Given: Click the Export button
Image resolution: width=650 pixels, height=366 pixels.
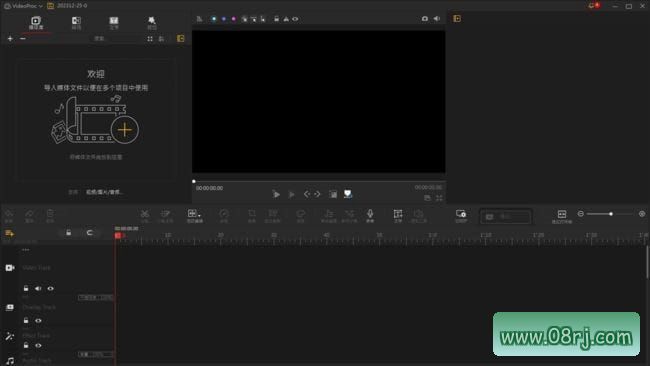Looking at the screenshot, I should tap(505, 217).
